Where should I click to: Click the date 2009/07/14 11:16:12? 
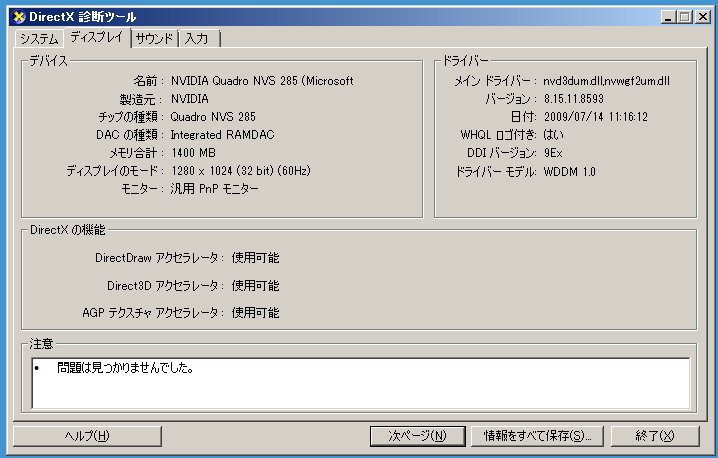(x=596, y=117)
